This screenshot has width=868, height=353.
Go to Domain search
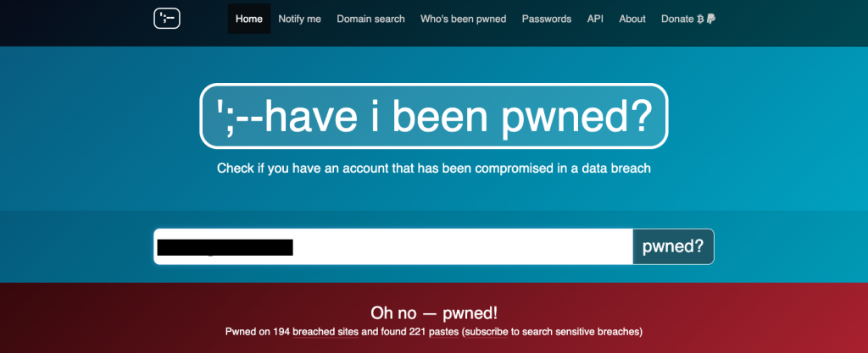click(371, 19)
